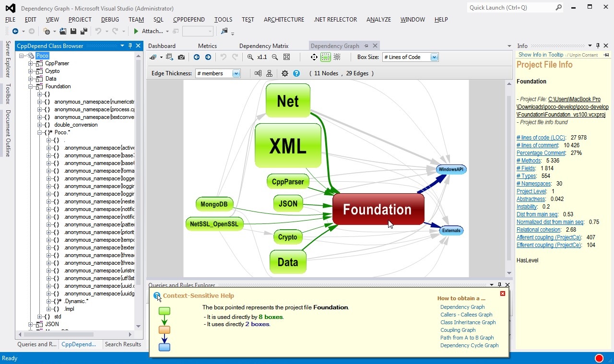Open the Foundation_vs100.vcxproj file path link

click(563, 107)
